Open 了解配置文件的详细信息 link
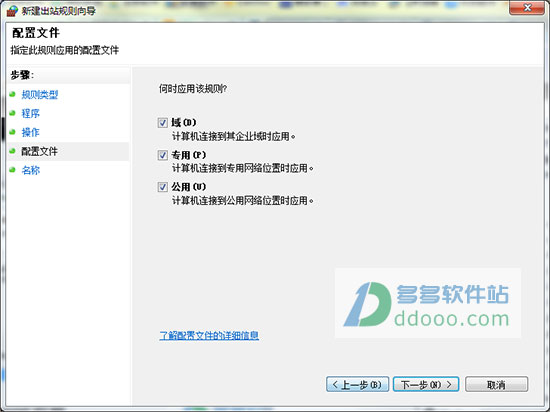 [209, 336]
